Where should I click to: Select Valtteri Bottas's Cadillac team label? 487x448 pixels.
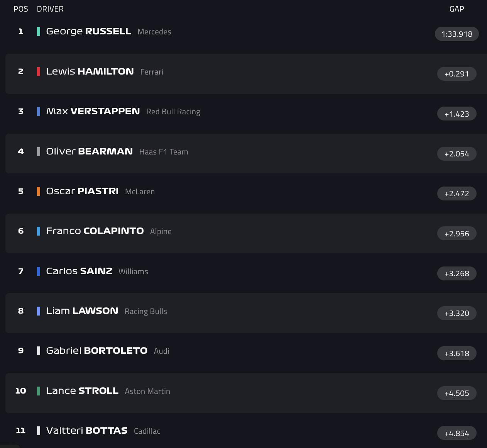[x=147, y=431]
